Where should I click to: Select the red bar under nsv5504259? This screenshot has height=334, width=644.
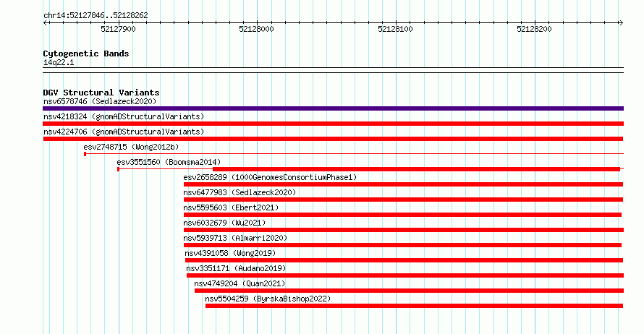click(415, 306)
